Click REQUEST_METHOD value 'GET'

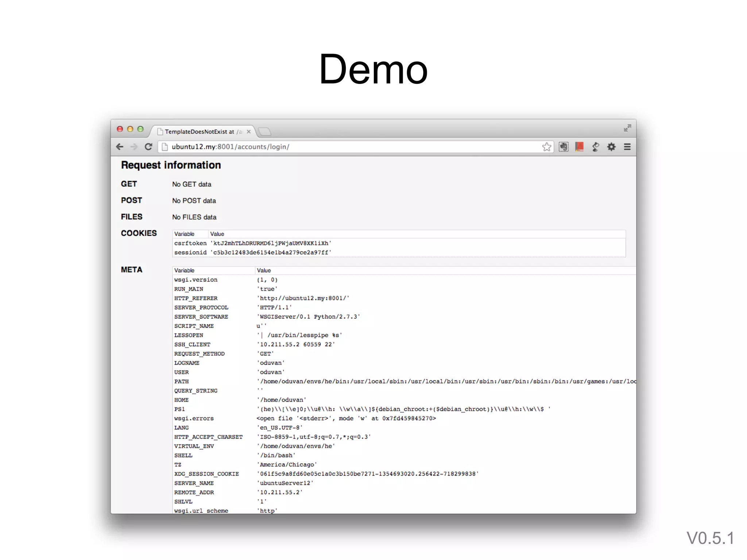tap(265, 354)
